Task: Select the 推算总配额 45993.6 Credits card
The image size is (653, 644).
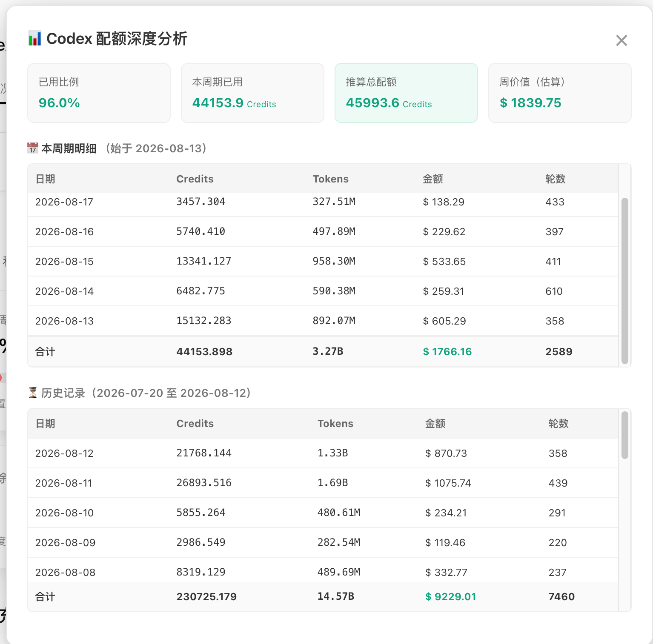Action: pyautogui.click(x=406, y=93)
